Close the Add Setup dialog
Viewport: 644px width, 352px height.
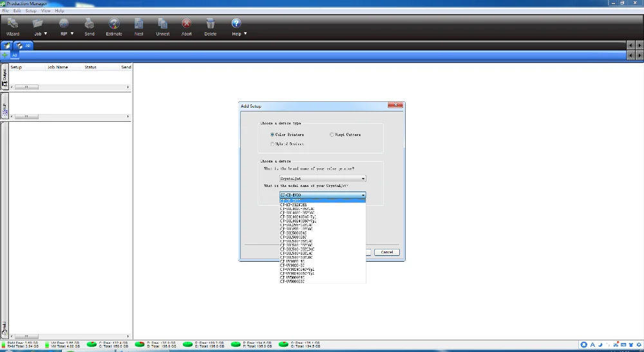coord(395,105)
